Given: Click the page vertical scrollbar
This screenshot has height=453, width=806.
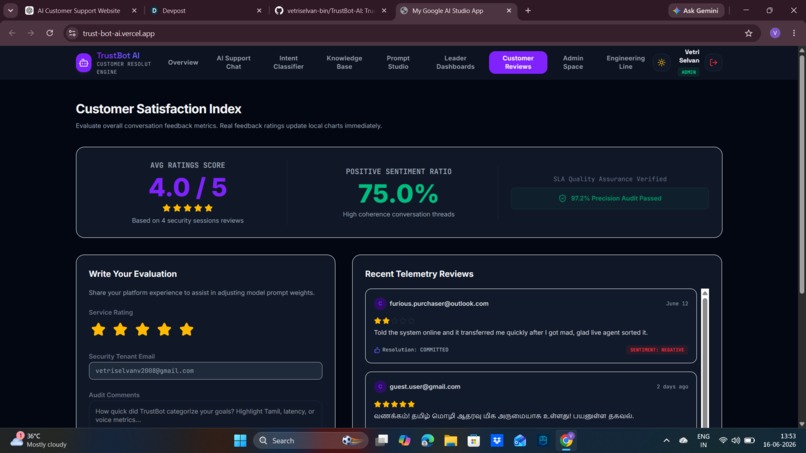Looking at the screenshot, I should point(801,175).
